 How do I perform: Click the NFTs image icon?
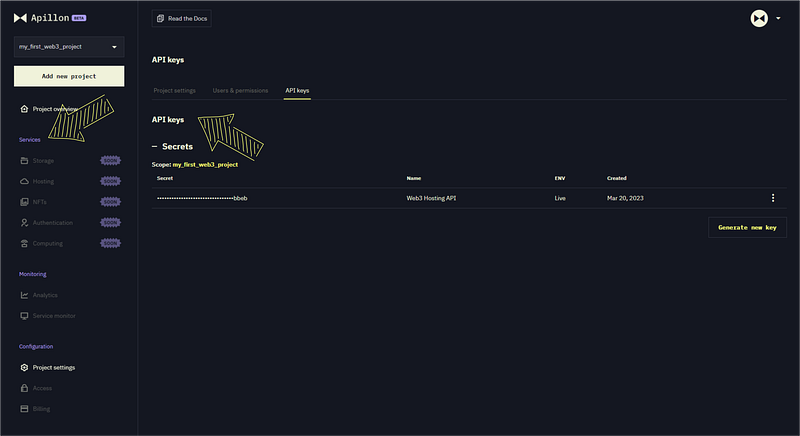24,202
